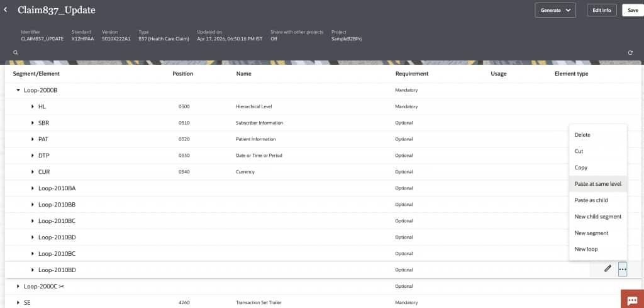Open the three-dots actions menu
The height and width of the screenshot is (308, 644).
pyautogui.click(x=623, y=270)
